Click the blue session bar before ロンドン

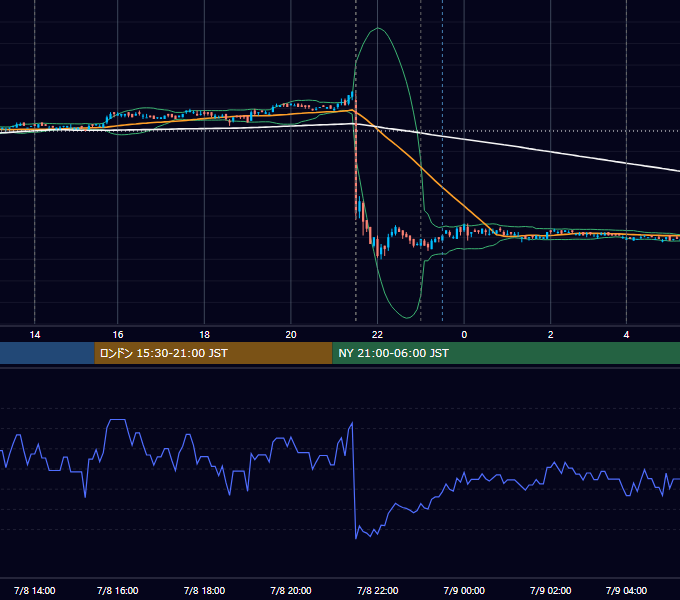tap(47, 353)
